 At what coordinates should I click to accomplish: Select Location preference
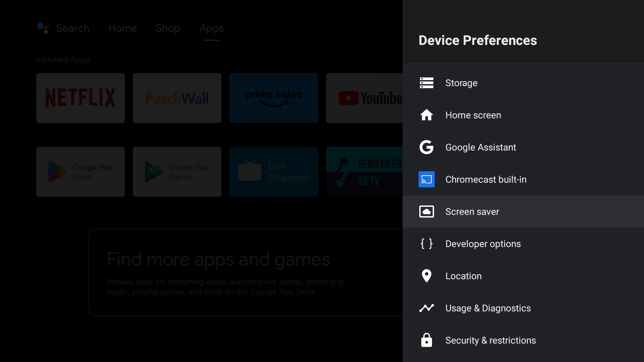(x=523, y=276)
